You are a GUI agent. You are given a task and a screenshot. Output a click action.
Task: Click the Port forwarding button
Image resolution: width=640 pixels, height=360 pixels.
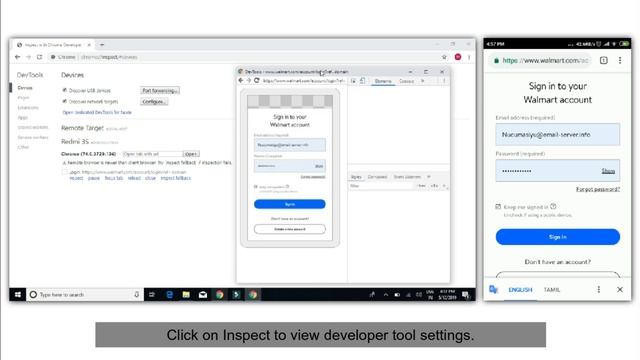pos(160,91)
